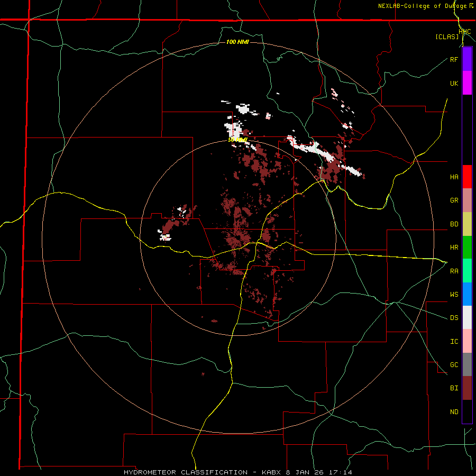476x476 pixels.
Task: Select the gray GC legend swatch
Action: (467, 364)
